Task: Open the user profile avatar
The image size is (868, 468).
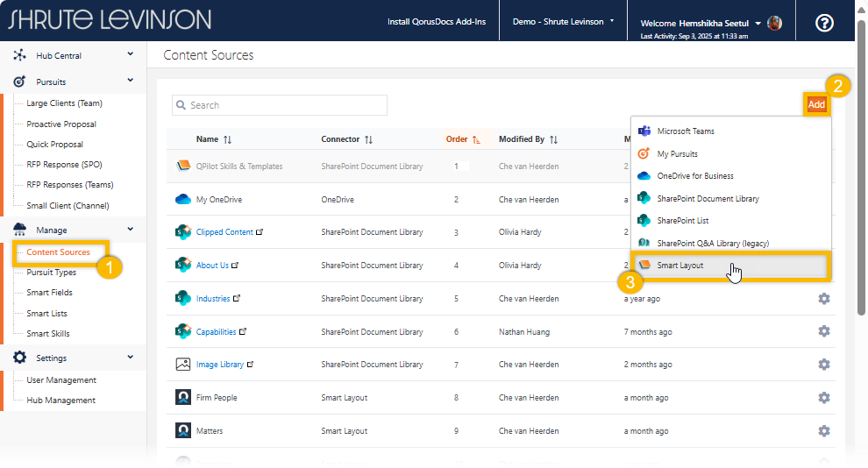Action: tap(774, 23)
